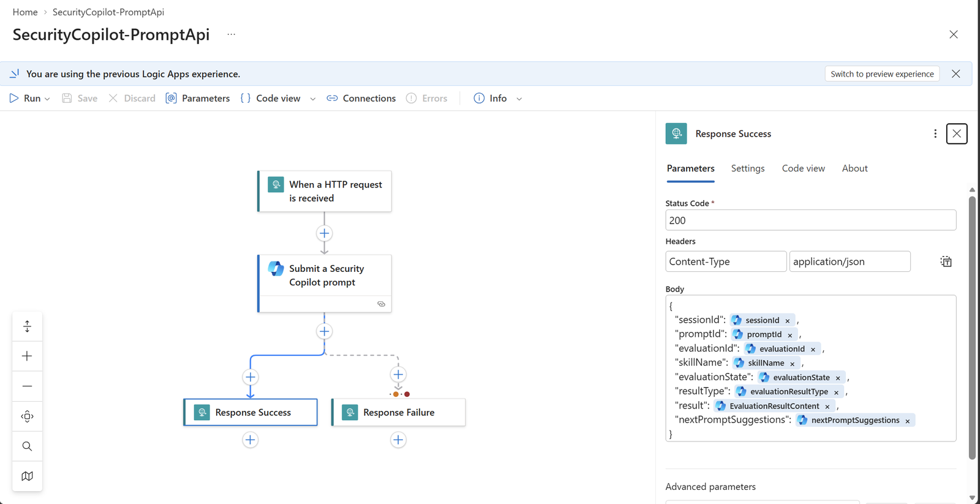The height and width of the screenshot is (504, 980).
Task: Edit the application/json header value field
Action: [850, 261]
